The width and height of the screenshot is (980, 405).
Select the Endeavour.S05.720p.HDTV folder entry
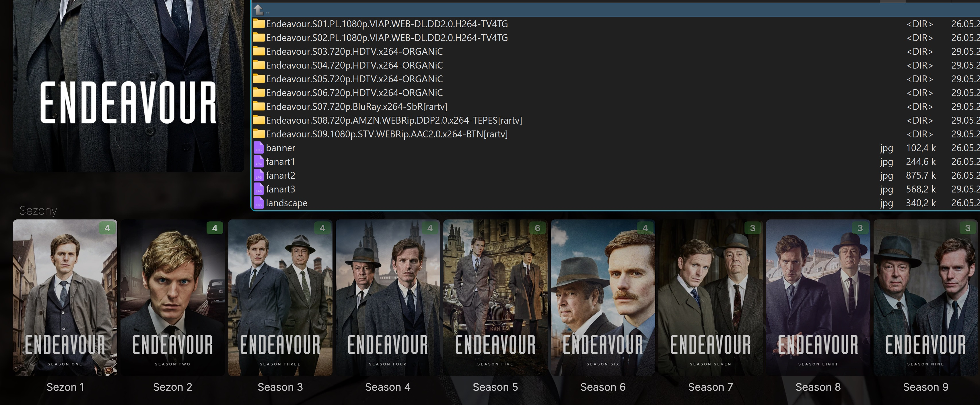(x=354, y=79)
